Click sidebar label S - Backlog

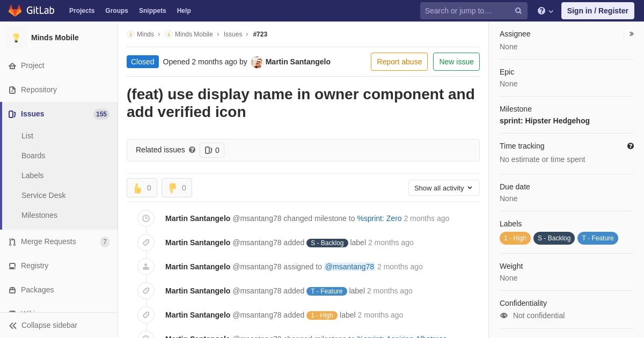pos(554,238)
